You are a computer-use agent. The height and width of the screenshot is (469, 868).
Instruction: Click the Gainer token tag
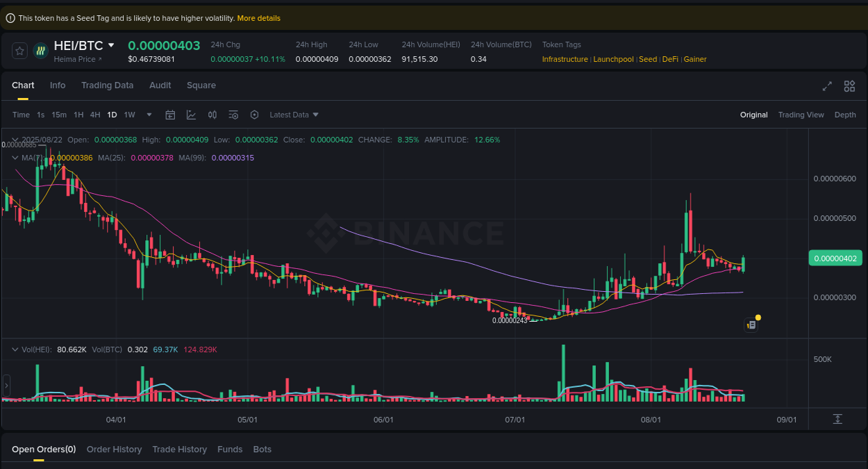pos(695,59)
